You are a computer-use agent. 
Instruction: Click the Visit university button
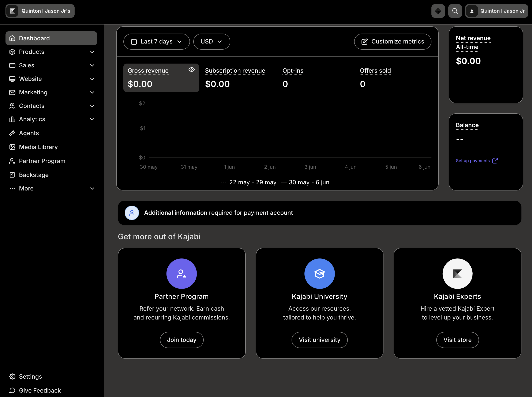pos(319,340)
